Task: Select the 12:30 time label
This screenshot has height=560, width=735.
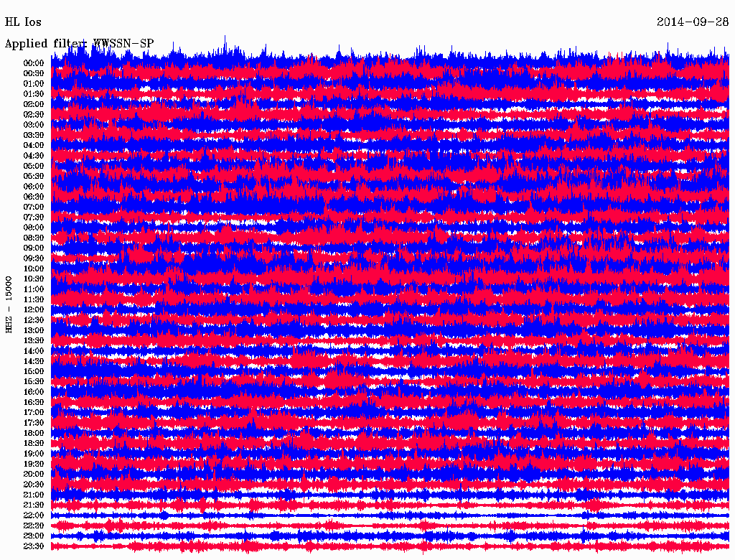Action: pyautogui.click(x=33, y=320)
